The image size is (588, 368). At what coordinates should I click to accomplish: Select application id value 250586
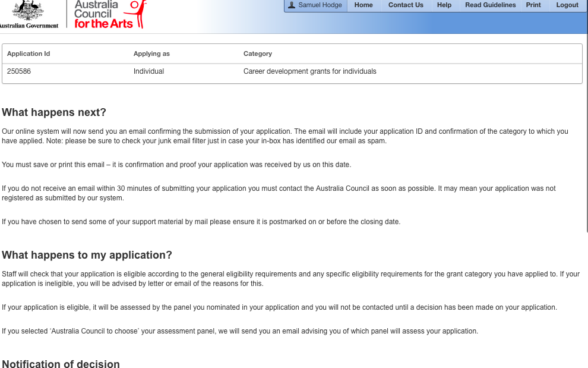tap(19, 71)
